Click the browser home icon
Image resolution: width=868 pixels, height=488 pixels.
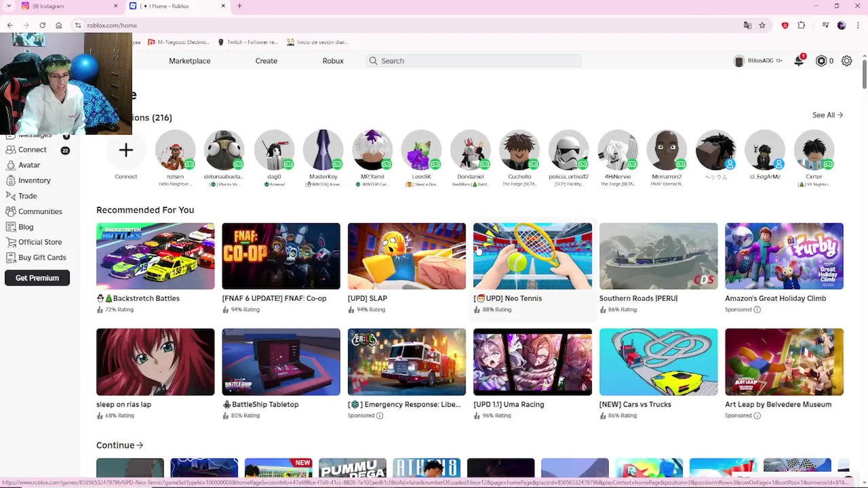tap(59, 25)
